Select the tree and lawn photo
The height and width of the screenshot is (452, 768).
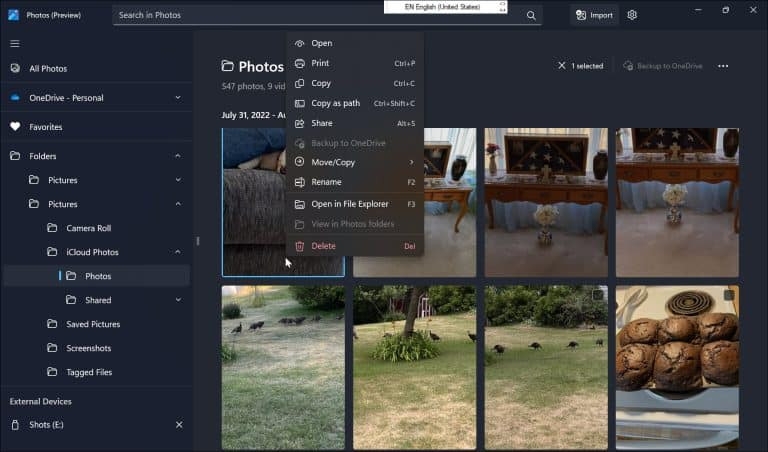coord(414,367)
